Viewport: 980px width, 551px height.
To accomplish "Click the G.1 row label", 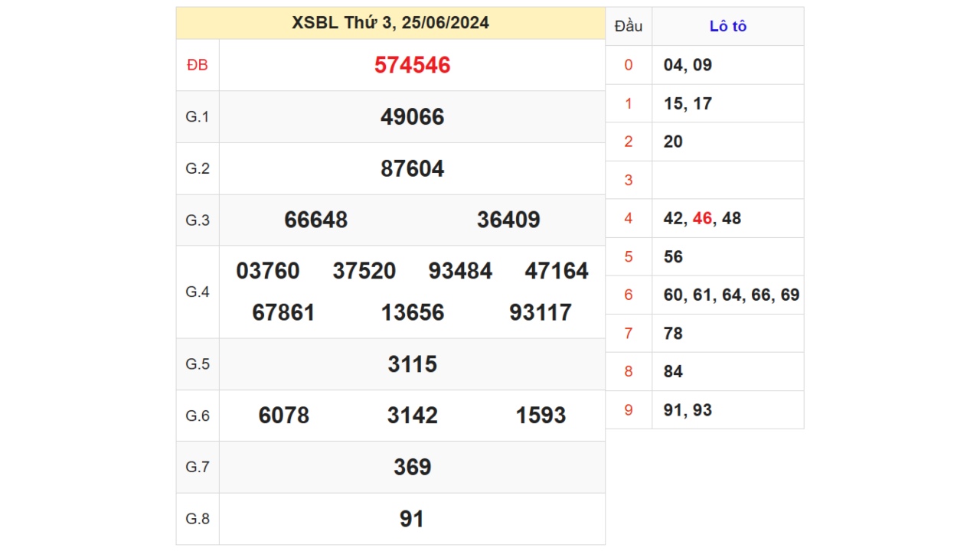I will coord(198,116).
